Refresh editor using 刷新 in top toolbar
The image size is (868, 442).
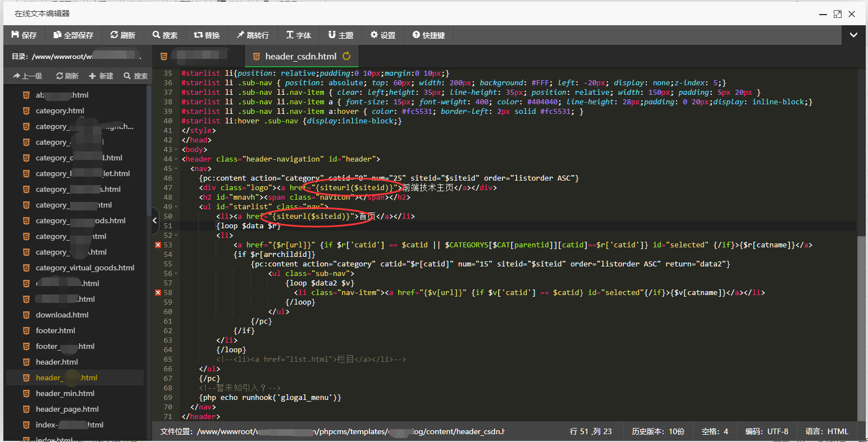123,35
